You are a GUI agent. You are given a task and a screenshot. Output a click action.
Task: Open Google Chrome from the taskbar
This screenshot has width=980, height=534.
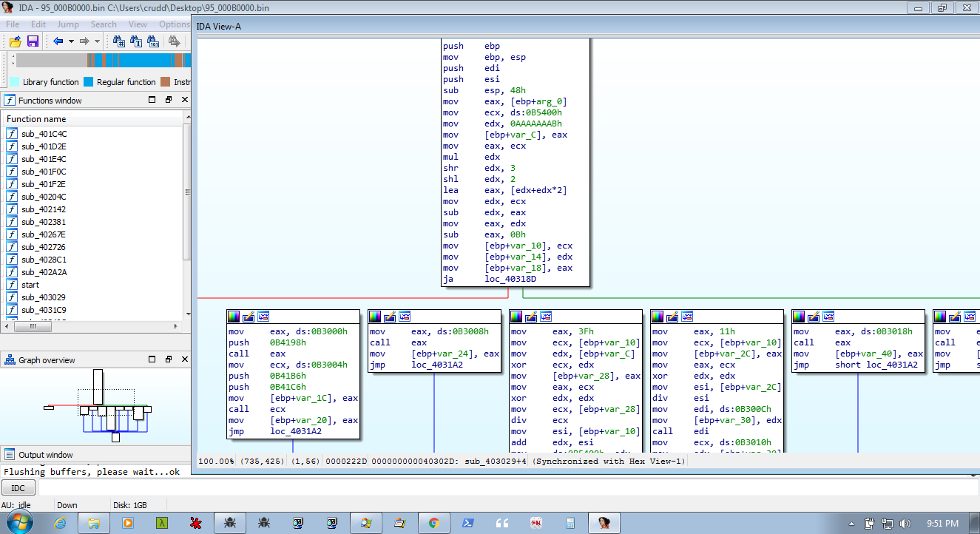pyautogui.click(x=433, y=523)
